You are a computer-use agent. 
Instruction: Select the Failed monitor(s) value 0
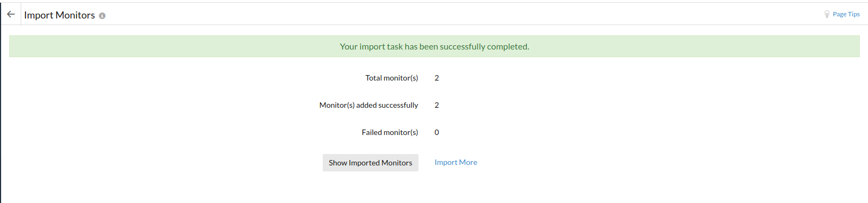tap(436, 132)
